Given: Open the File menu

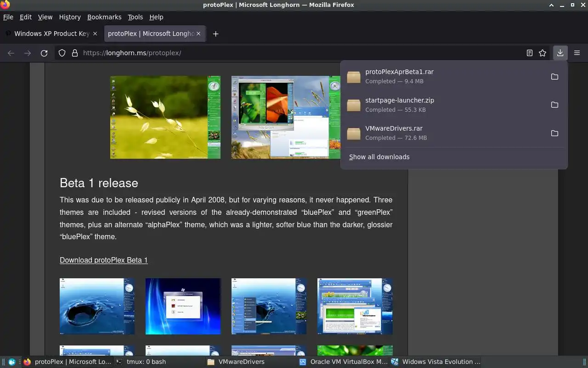Looking at the screenshot, I should pyautogui.click(x=8, y=17).
